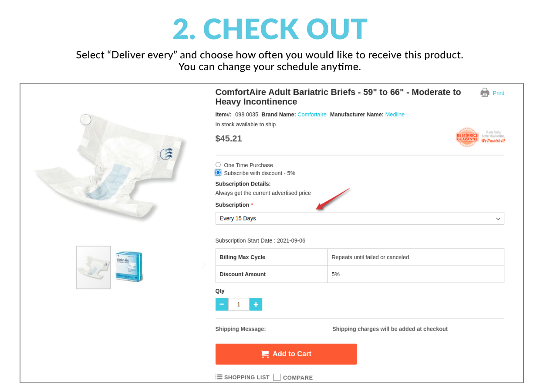Click the Add to Cart button
540x392 pixels.
coord(286,354)
